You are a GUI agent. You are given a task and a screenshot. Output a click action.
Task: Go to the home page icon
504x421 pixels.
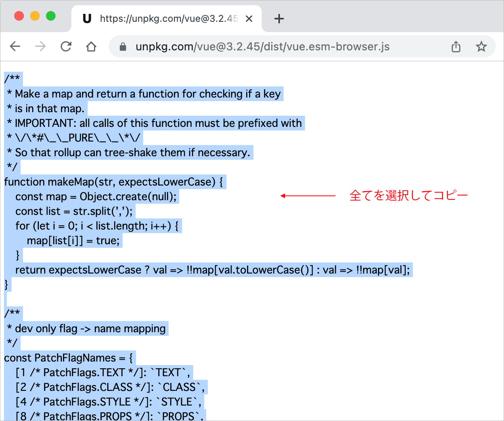(91, 46)
